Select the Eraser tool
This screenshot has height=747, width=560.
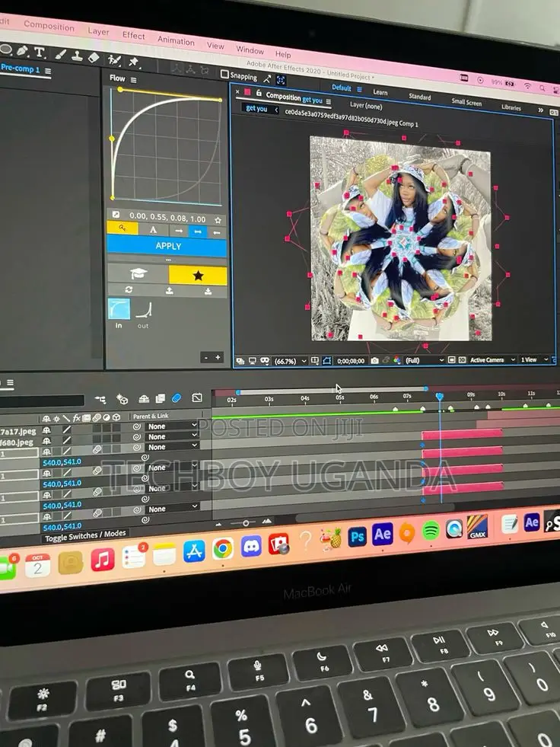click(94, 58)
